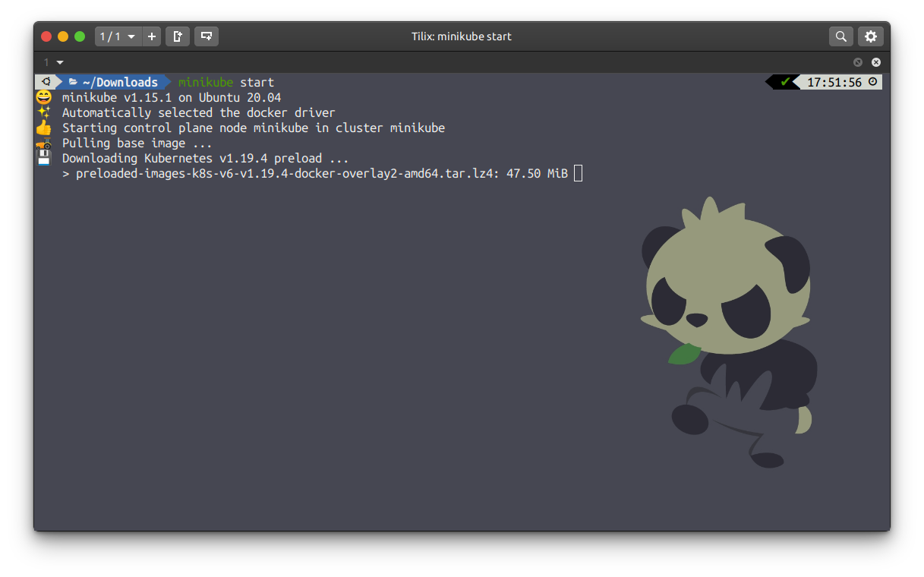Click the '~/Downloads' prompt path

tap(120, 82)
